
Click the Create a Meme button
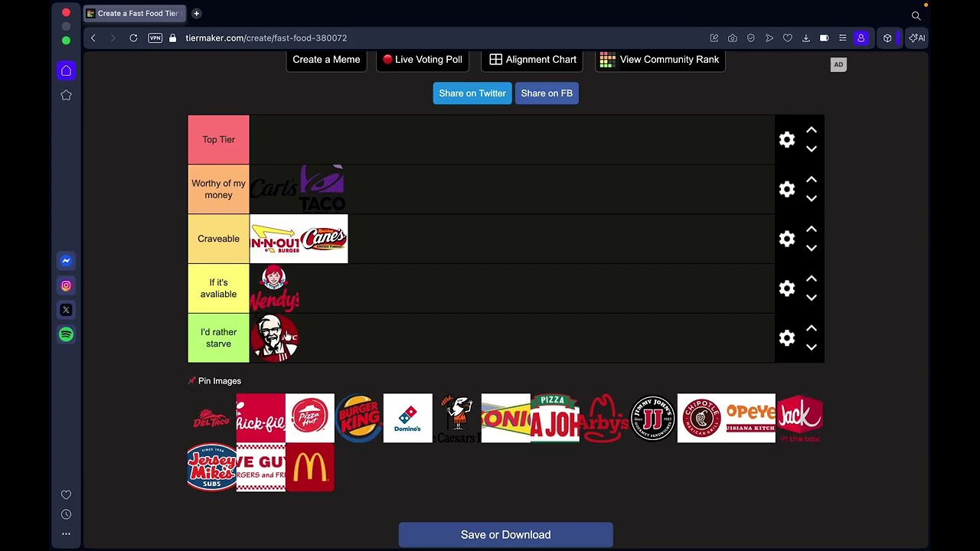point(326,60)
